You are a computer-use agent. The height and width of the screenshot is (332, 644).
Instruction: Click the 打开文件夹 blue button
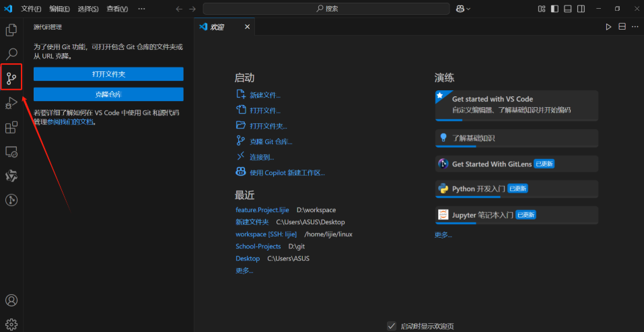(x=108, y=74)
